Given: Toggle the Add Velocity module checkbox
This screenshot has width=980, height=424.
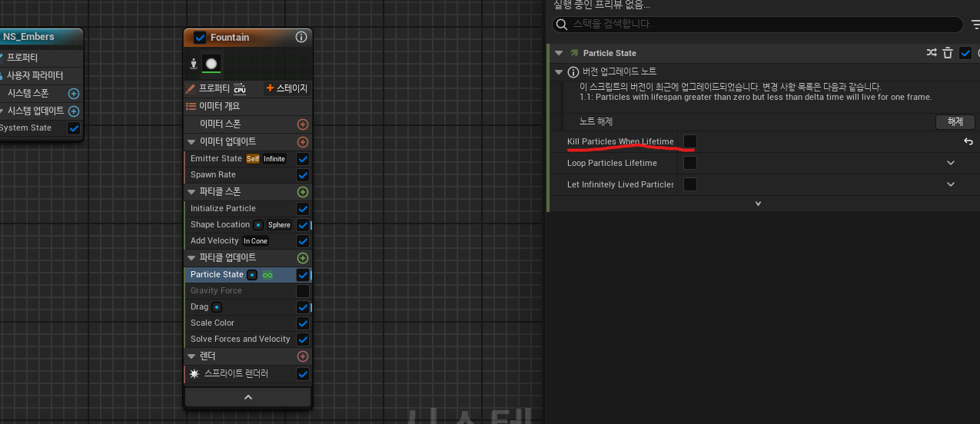Looking at the screenshot, I should (303, 241).
